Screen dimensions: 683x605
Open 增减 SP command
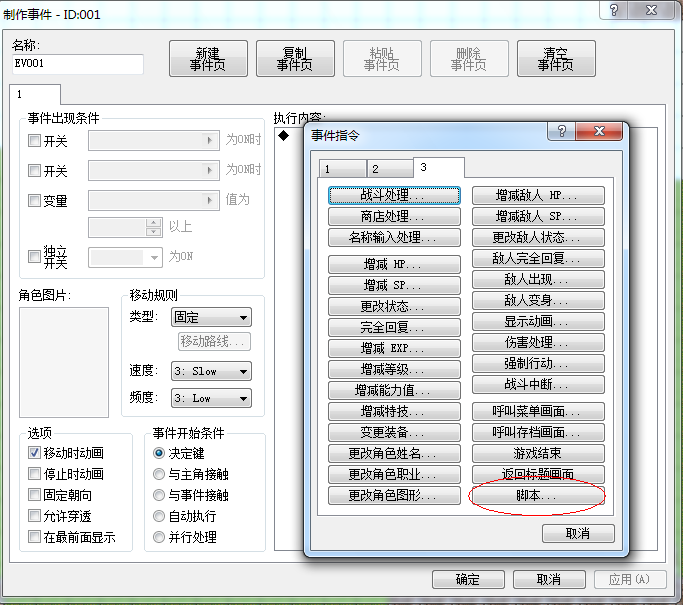pos(394,285)
